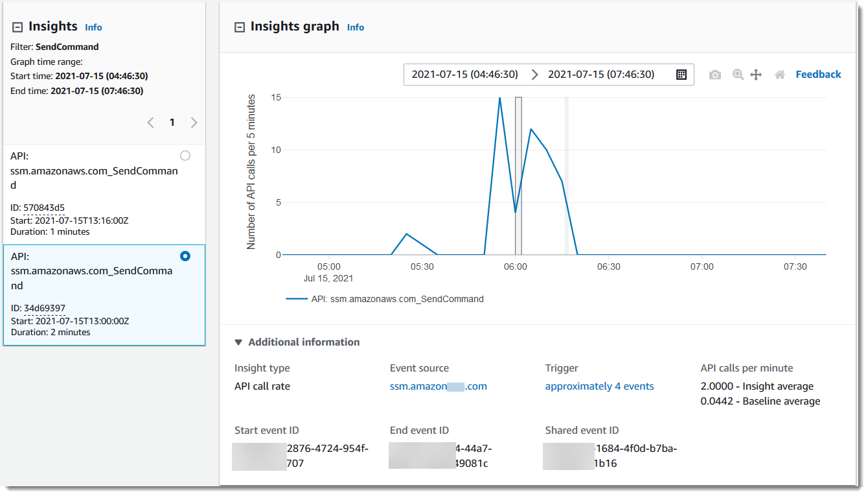Reset graph axes with home icon

pos(780,75)
